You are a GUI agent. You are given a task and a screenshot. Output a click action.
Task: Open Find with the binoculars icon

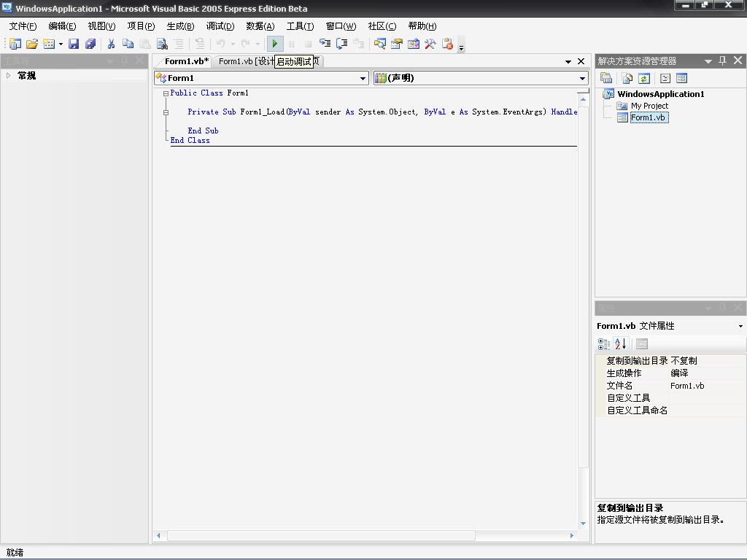point(162,44)
